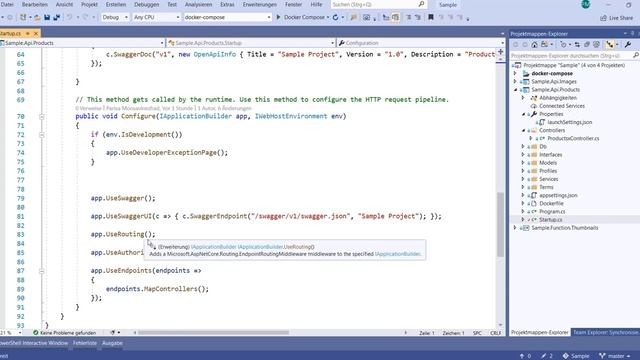Click the unpushed commits up-arrow indicator
The height and width of the screenshot is (360, 640).
coord(522,356)
